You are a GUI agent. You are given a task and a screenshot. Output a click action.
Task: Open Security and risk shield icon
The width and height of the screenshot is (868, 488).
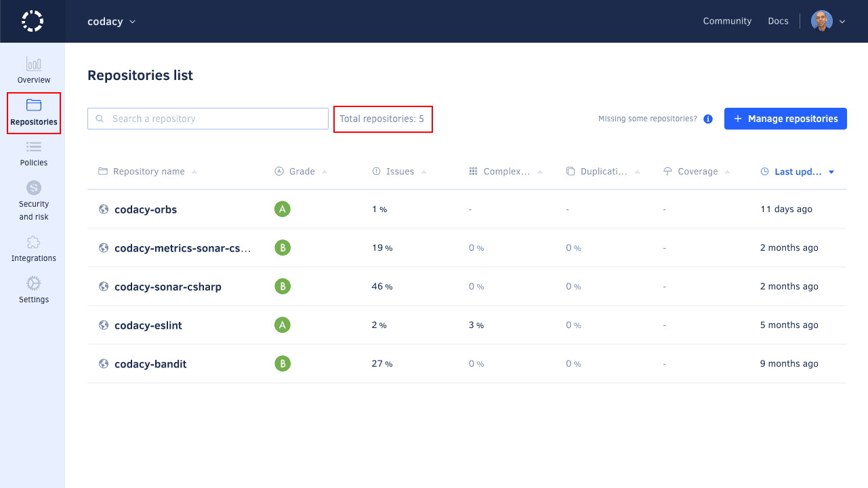pos(34,188)
